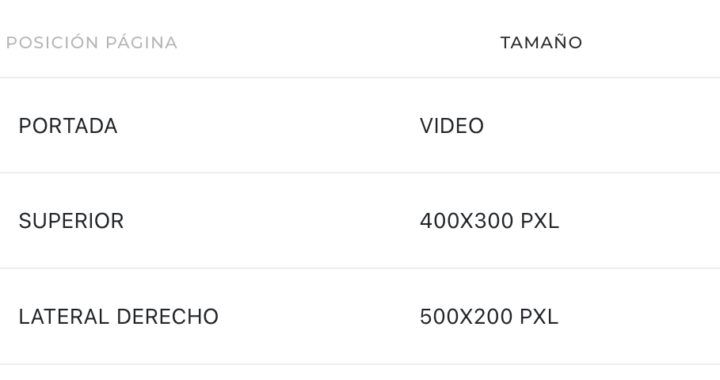Click empty space between PORTADA and VIDEO
Screen dimensions: 720x380
(x=269, y=126)
